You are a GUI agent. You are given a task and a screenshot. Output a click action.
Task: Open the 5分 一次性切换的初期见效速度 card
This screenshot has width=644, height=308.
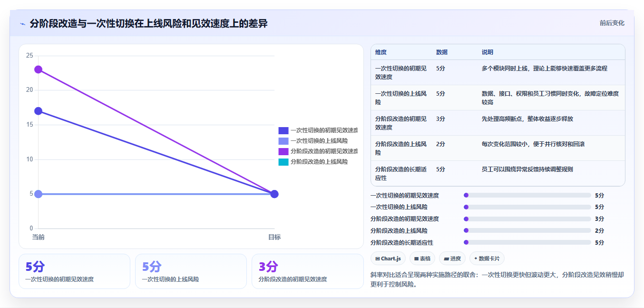tap(74, 271)
